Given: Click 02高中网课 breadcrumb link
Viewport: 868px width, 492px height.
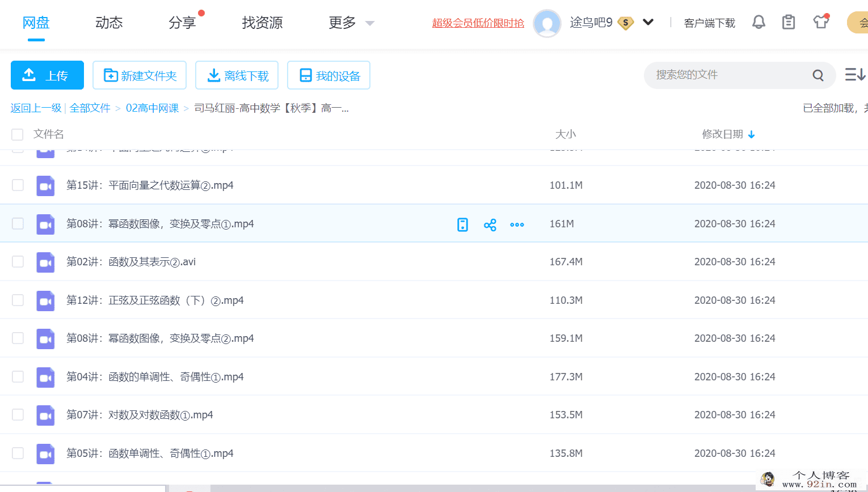Looking at the screenshot, I should (152, 108).
